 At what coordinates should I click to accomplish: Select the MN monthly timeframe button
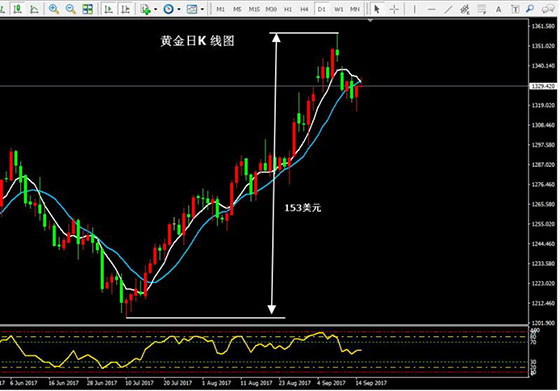point(355,9)
